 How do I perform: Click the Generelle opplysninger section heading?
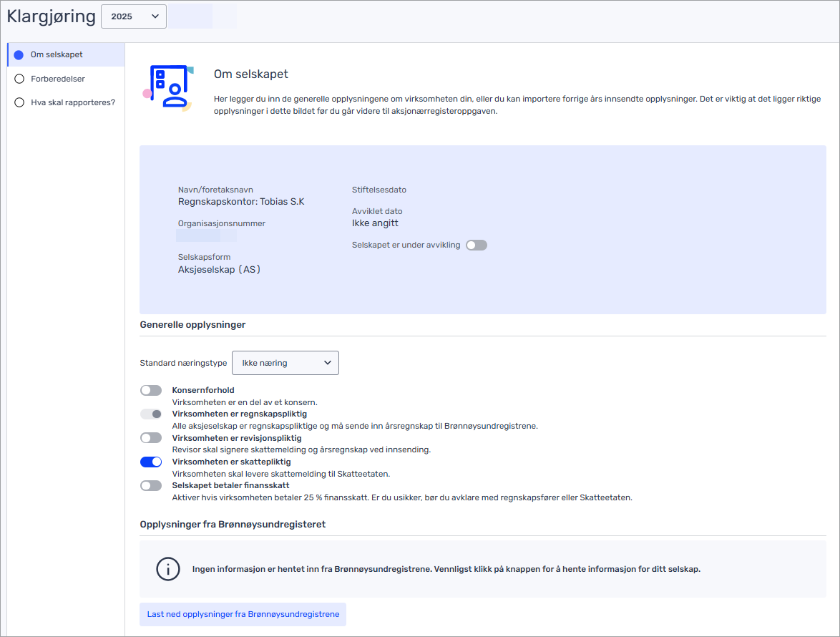coord(192,324)
